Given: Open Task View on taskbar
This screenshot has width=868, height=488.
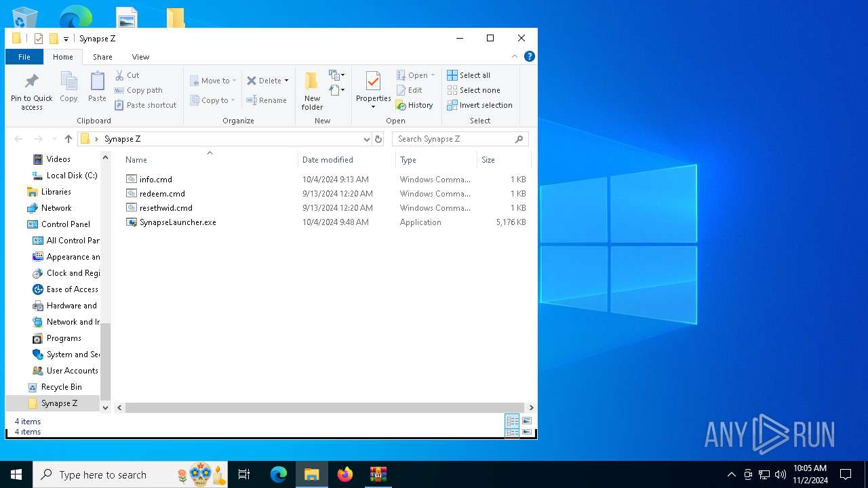Looking at the screenshot, I should point(244,474).
